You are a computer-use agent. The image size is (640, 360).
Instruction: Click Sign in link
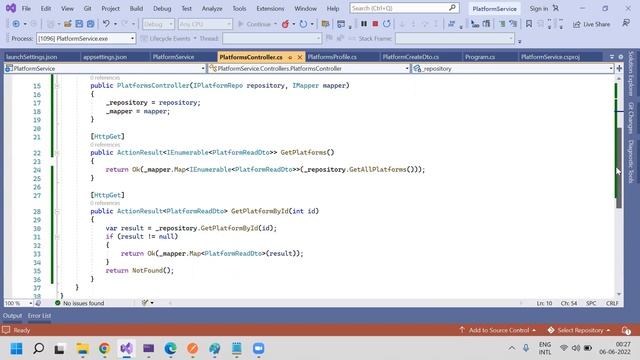pos(539,8)
